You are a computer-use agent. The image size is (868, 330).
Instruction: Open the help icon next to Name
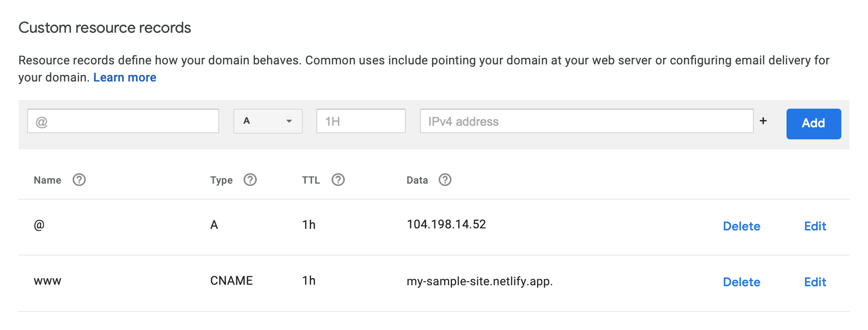(x=79, y=180)
